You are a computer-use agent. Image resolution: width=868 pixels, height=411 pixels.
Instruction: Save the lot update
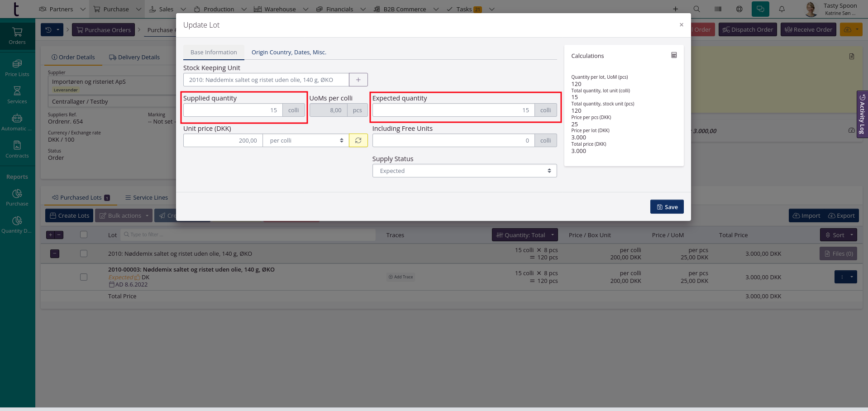coord(667,207)
